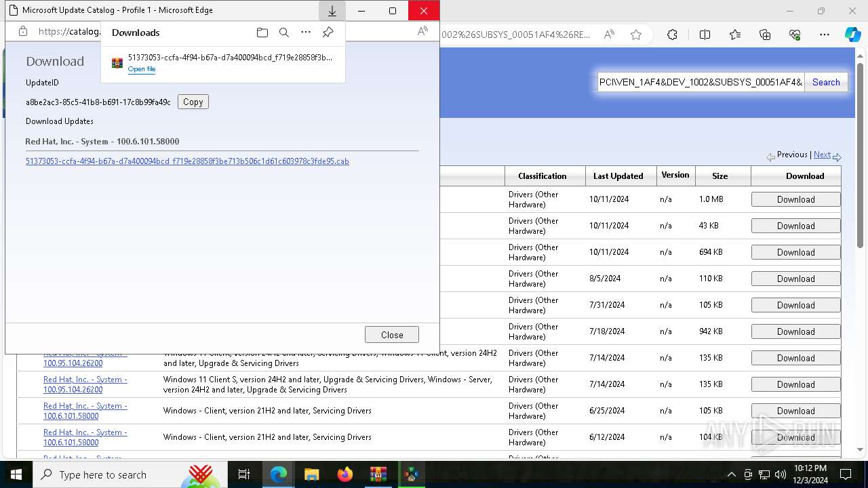Click the site info lock icon
Screen dimensions: 868x488
click(x=23, y=31)
